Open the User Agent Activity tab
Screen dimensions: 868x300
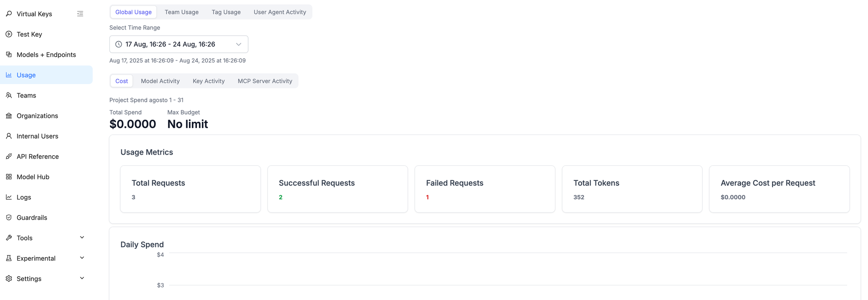point(279,12)
